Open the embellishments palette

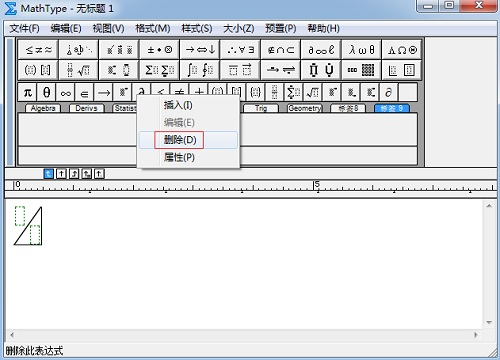(119, 50)
